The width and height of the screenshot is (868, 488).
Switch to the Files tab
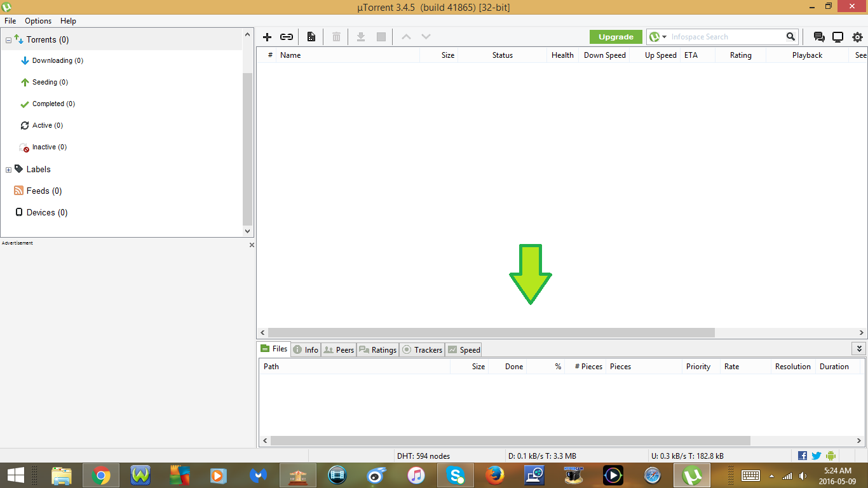pyautogui.click(x=274, y=349)
